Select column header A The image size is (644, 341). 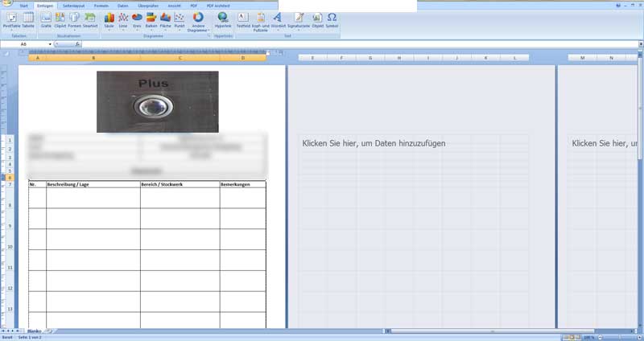tap(37, 58)
